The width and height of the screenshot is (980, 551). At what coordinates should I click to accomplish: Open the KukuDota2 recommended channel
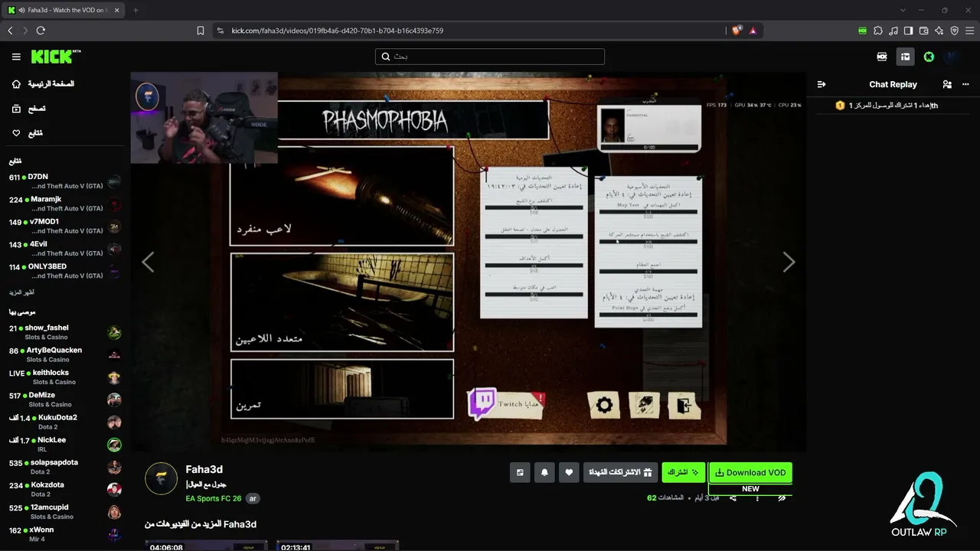click(65, 422)
